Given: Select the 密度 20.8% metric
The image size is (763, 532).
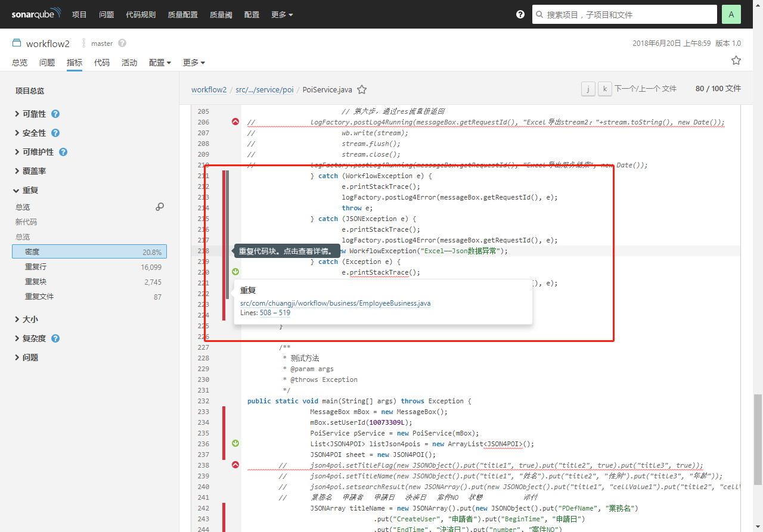Looking at the screenshot, I should pos(89,251).
